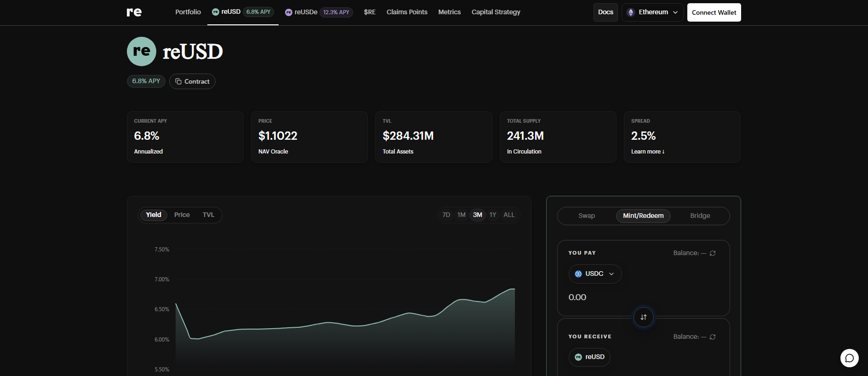This screenshot has width=868, height=376.
Task: Click reUSD icon in navigation tab
Action: (x=215, y=12)
